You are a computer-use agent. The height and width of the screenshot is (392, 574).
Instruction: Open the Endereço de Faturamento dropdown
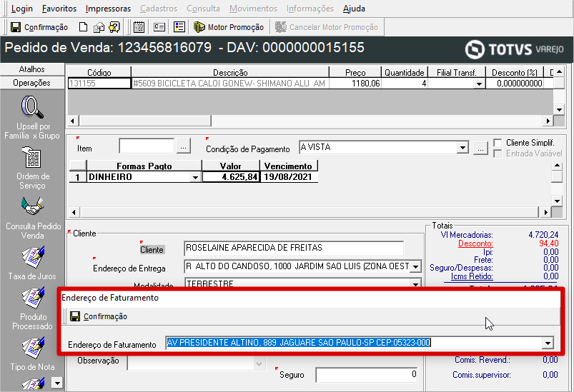click(548, 343)
